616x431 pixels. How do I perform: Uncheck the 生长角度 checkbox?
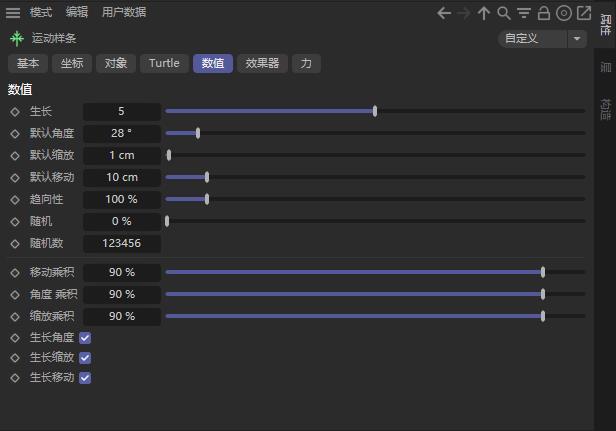[85, 338]
